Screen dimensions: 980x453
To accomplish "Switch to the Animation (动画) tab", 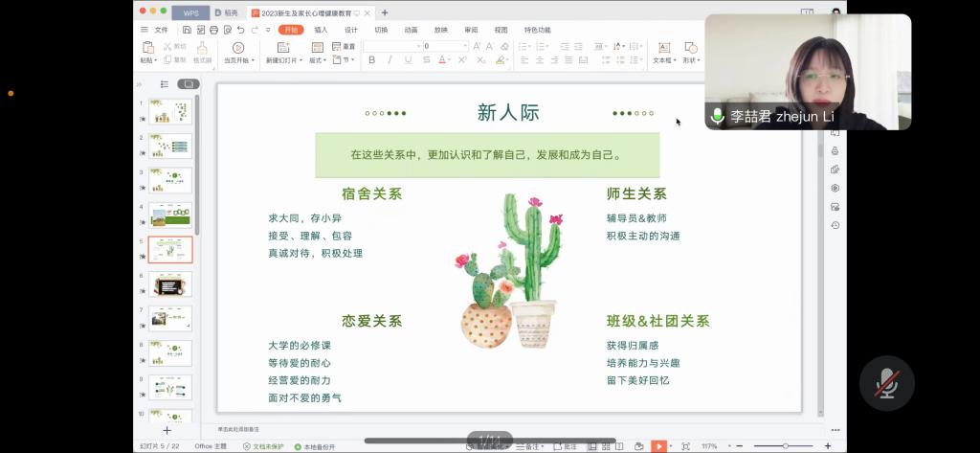I will click(411, 30).
